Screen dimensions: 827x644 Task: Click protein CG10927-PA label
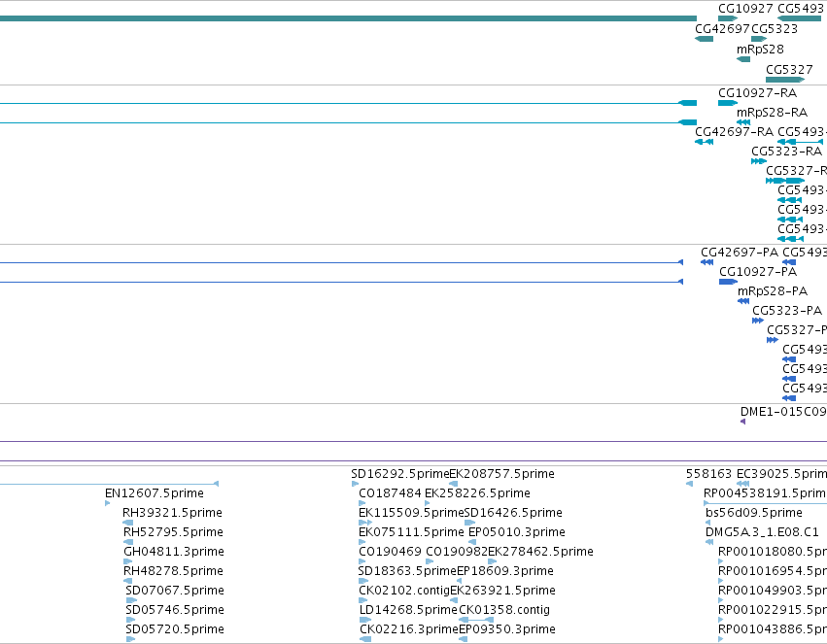pos(758,272)
